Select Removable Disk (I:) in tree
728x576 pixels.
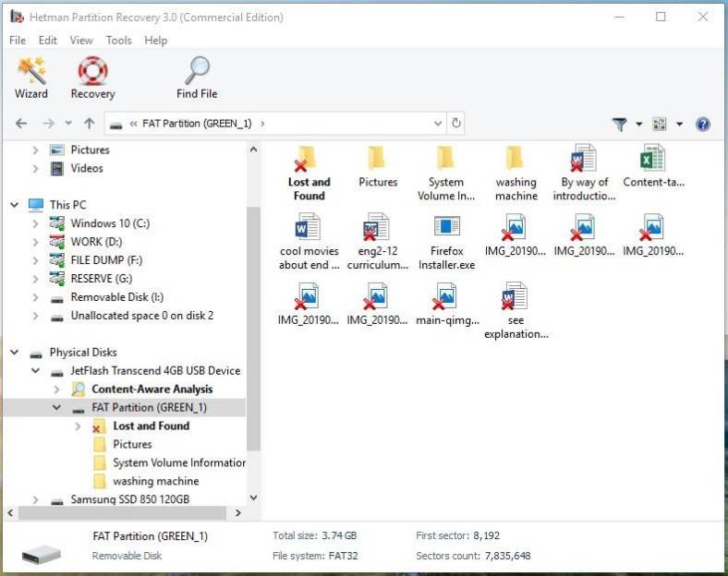[x=117, y=297]
